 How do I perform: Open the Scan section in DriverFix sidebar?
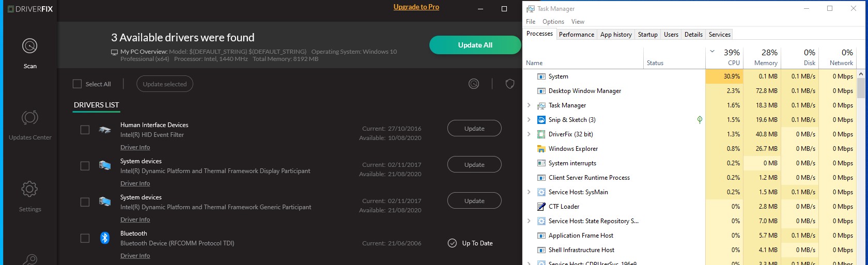pos(30,53)
